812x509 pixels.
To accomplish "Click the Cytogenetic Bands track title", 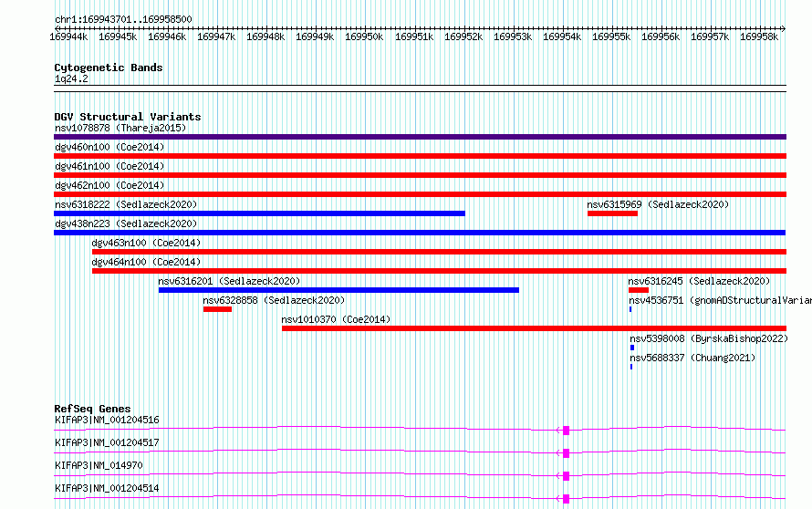I will pos(109,68).
